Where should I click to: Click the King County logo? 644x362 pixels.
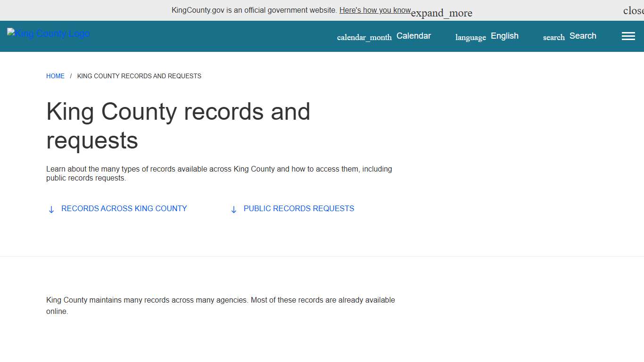coord(48,33)
